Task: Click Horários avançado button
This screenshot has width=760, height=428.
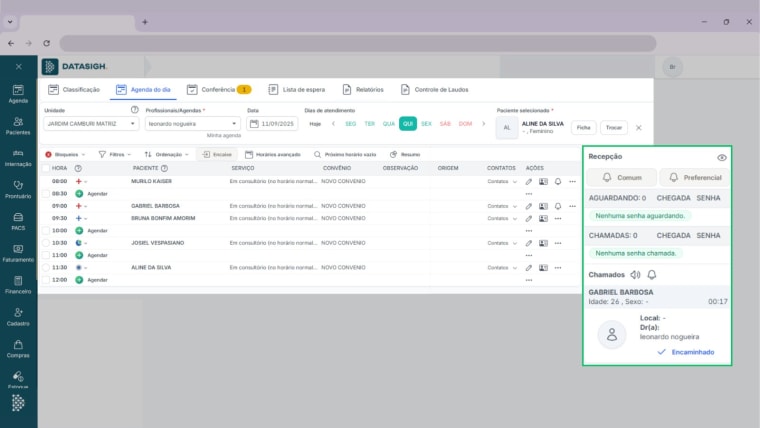Action: tap(273, 155)
